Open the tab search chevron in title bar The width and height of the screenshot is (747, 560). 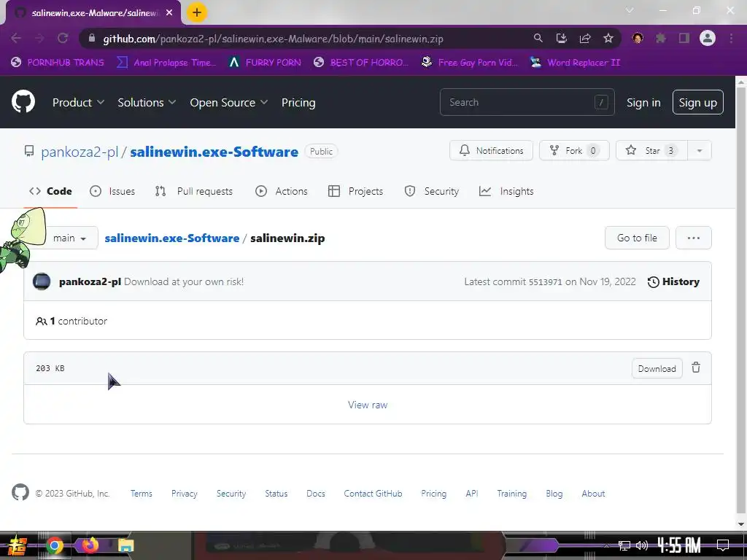[x=630, y=10]
